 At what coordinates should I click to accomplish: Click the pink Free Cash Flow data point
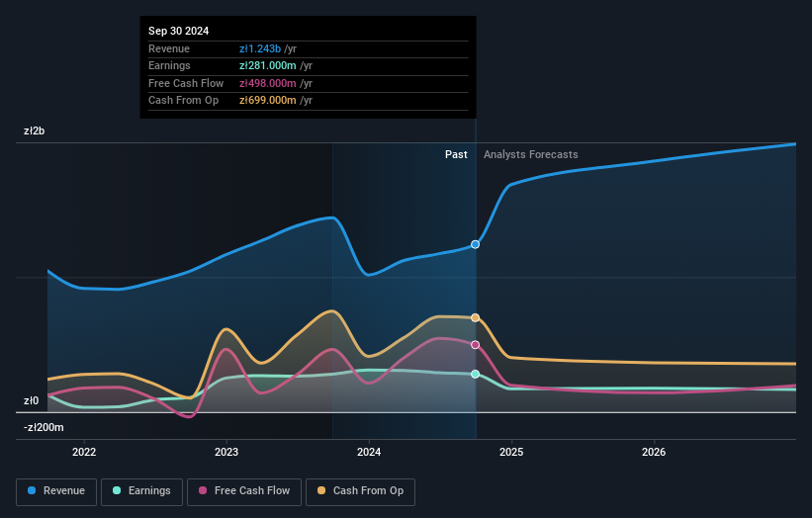pos(475,345)
